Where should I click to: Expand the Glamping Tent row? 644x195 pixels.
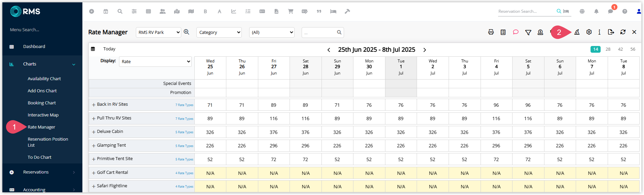click(94, 146)
